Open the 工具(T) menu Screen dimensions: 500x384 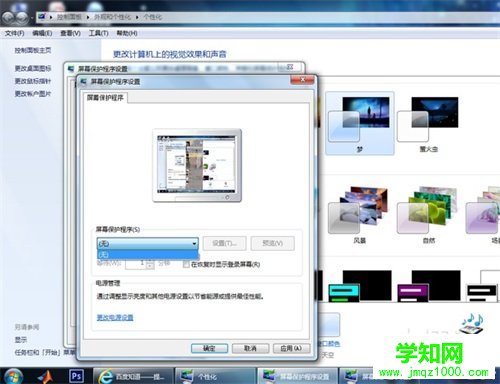click(x=98, y=33)
